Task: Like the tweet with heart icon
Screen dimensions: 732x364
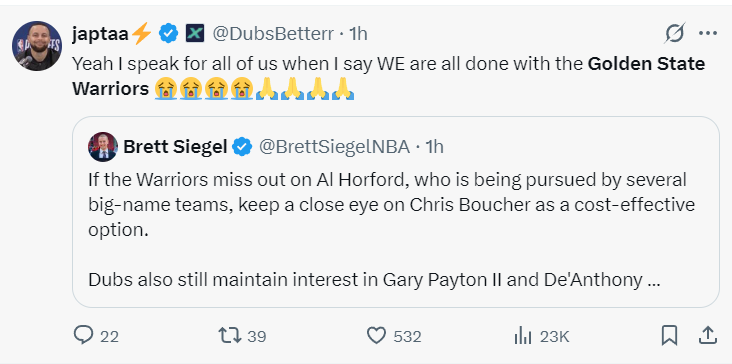Action: tap(376, 336)
